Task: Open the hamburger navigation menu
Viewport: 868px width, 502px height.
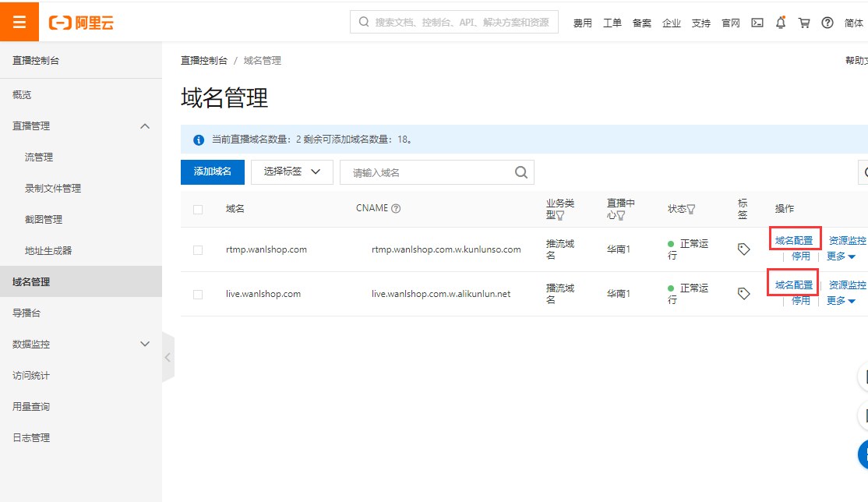Action: (x=19, y=22)
